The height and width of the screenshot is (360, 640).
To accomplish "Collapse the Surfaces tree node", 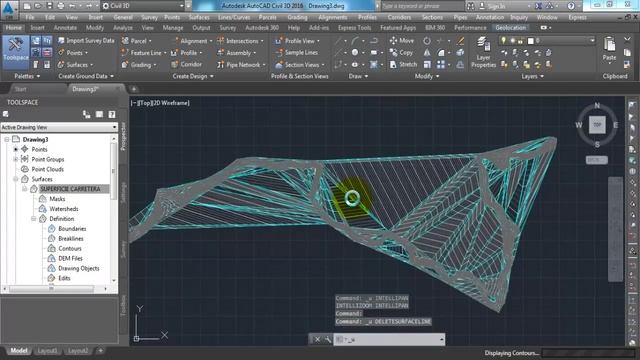I will tap(16, 179).
